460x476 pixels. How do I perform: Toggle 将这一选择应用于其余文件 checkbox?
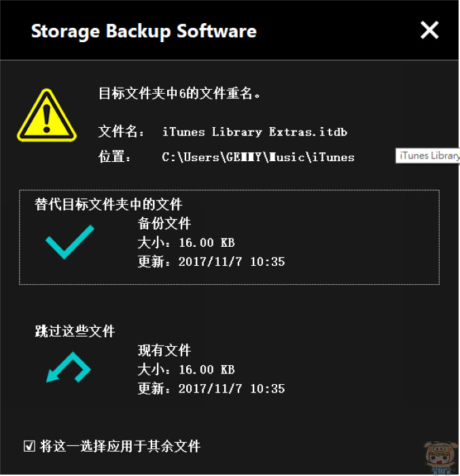(x=29, y=446)
